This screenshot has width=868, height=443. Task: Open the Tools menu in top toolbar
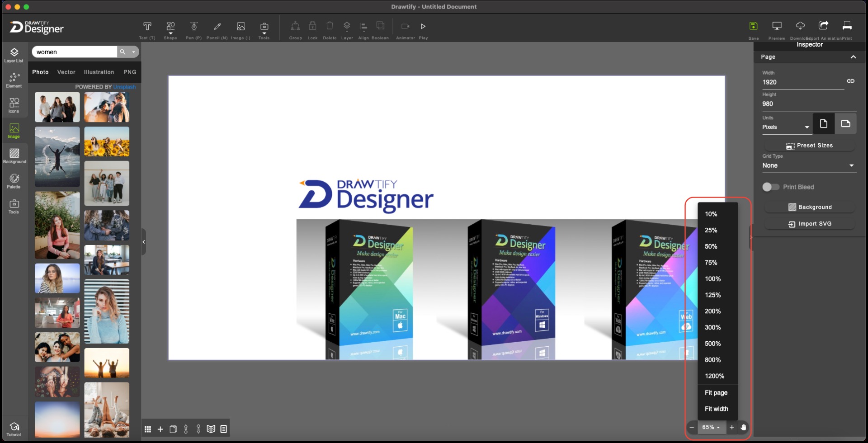click(x=264, y=30)
